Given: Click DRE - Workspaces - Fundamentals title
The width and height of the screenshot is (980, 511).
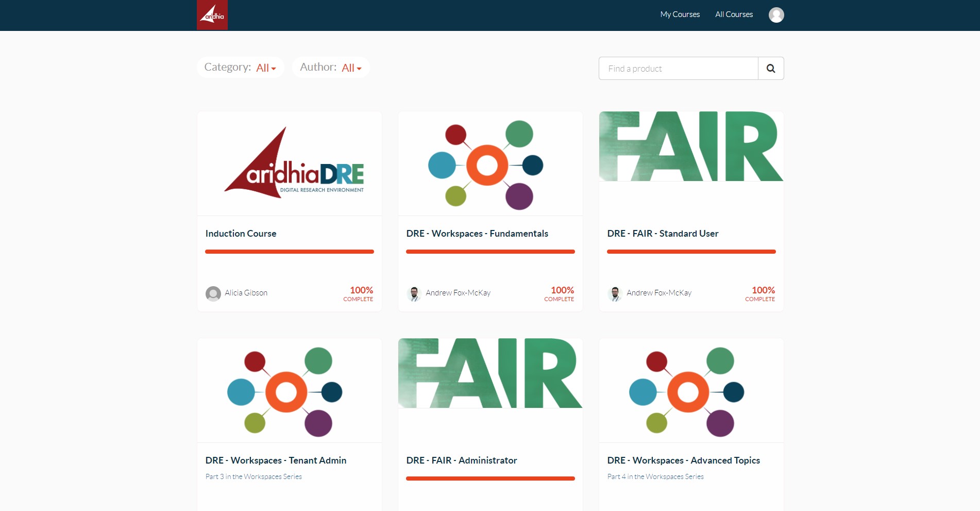Looking at the screenshot, I should [x=477, y=234].
